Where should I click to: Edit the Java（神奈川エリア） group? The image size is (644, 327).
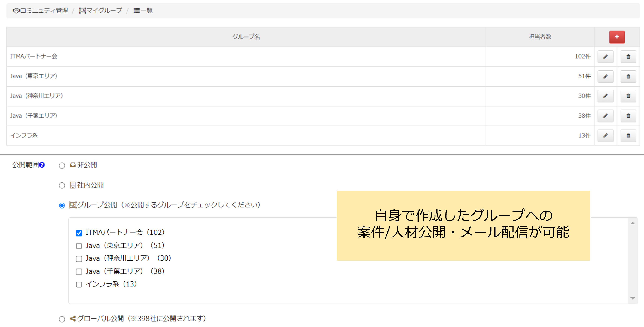605,96
